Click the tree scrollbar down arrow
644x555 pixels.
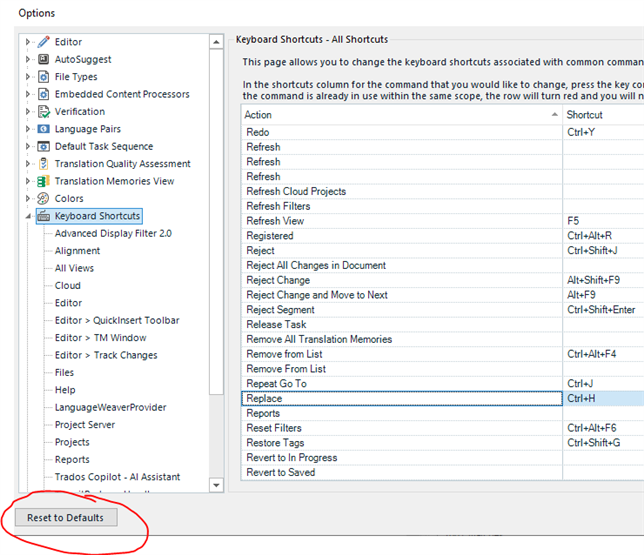[216, 485]
